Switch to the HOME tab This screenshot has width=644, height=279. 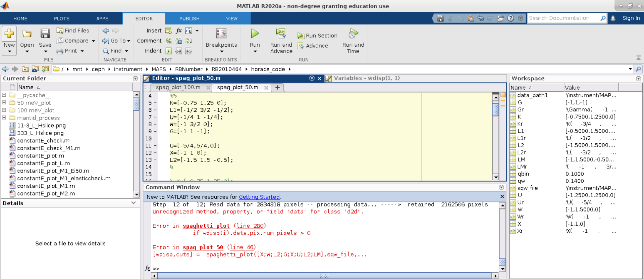[x=20, y=18]
